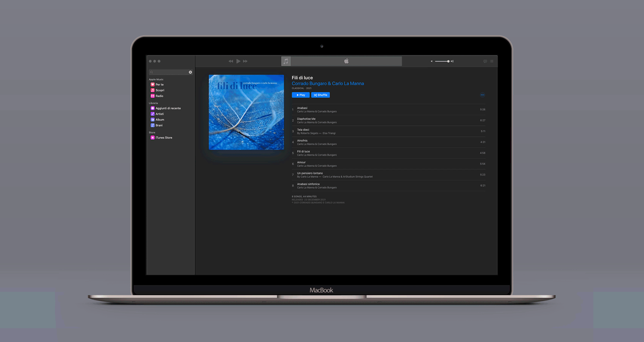The height and width of the screenshot is (342, 644).
Task: Click the heart icon beside Per te
Action: [152, 85]
